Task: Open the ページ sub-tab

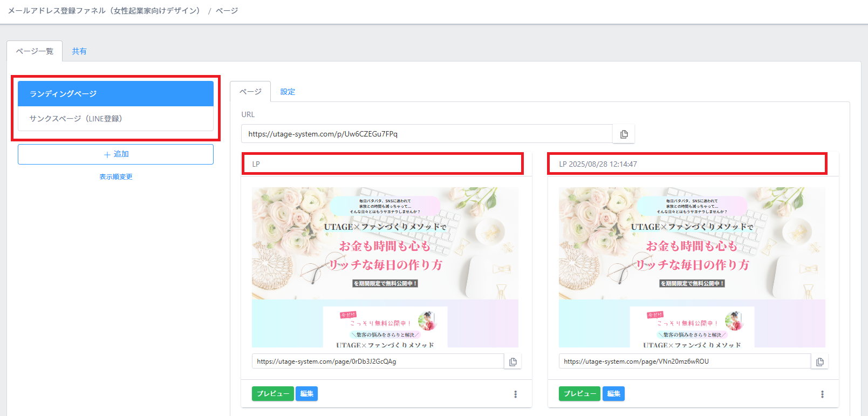Action: 250,92
